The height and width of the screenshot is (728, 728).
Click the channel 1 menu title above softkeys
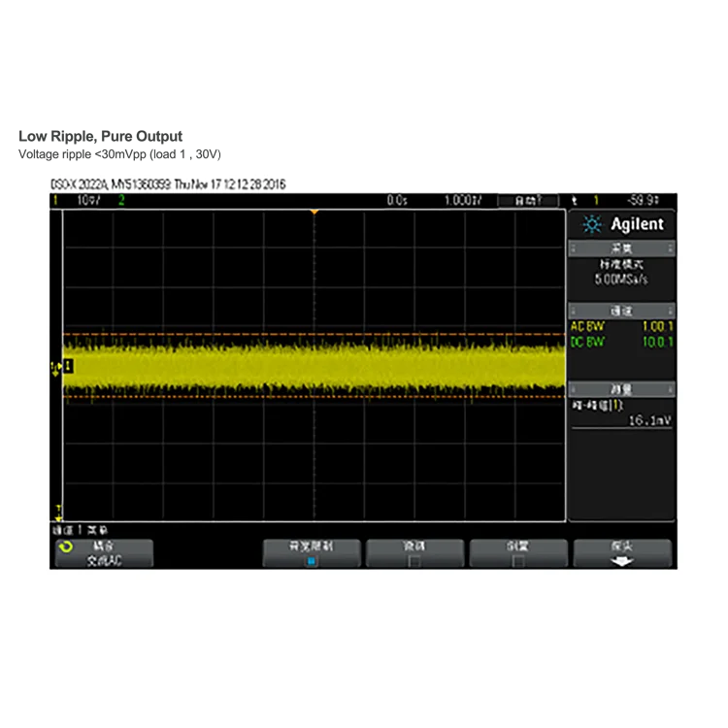coord(80,530)
